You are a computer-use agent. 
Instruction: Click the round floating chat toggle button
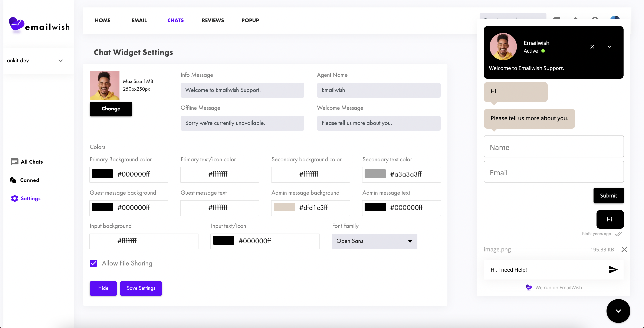[618, 311]
